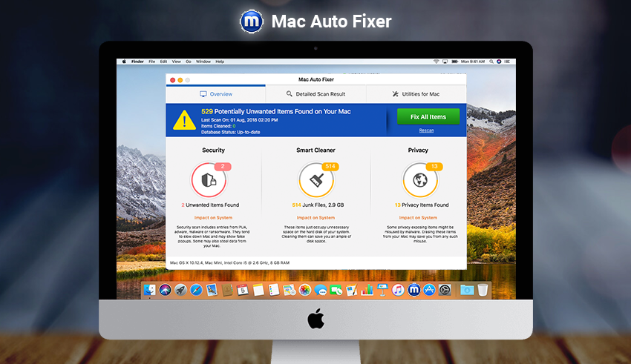The image size is (631, 364).
Task: Open Keynote podium icon in dock
Action: click(382, 290)
